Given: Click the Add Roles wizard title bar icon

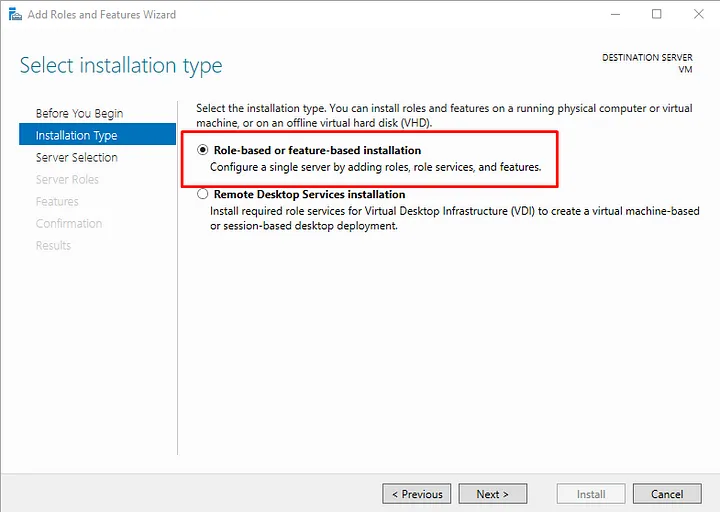Looking at the screenshot, I should [x=12, y=15].
